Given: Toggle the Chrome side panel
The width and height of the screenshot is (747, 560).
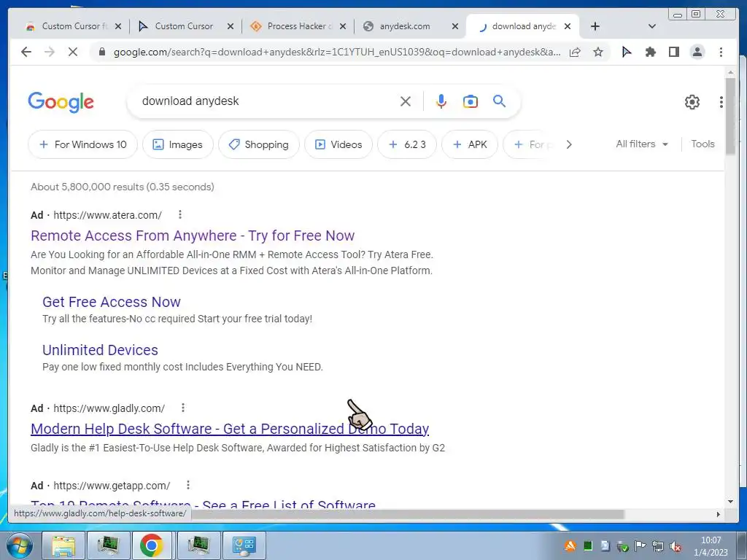Looking at the screenshot, I should click(x=673, y=52).
